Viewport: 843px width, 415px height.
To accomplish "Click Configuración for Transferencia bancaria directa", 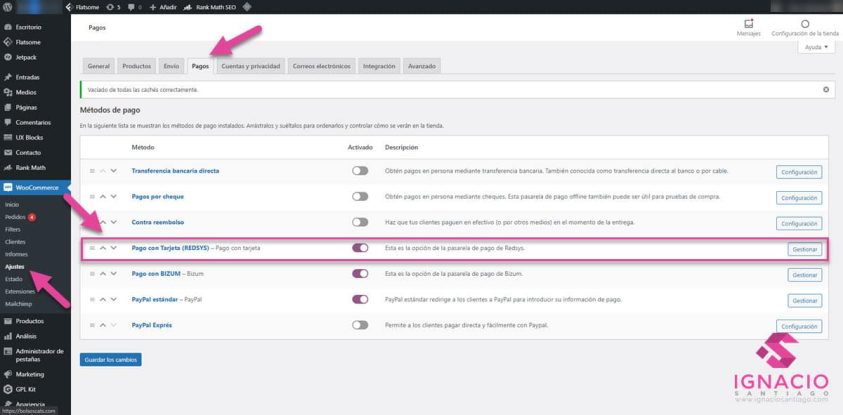I will pyautogui.click(x=799, y=172).
